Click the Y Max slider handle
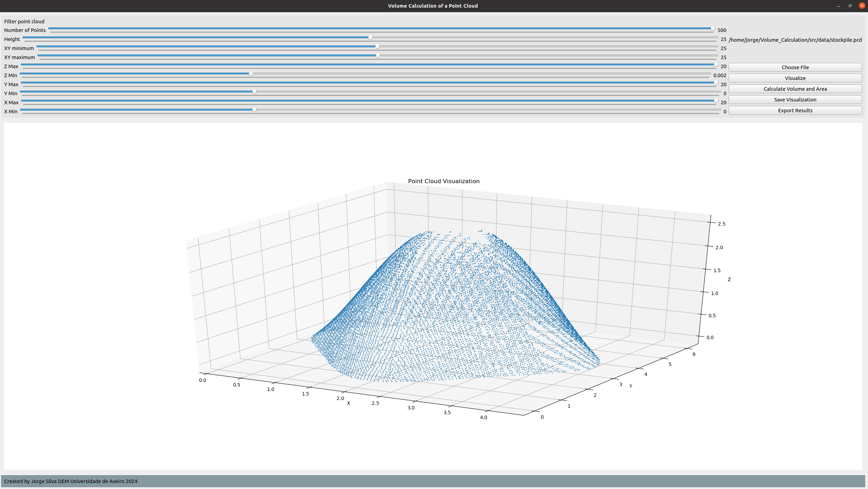This screenshot has height=489, width=868. point(716,83)
